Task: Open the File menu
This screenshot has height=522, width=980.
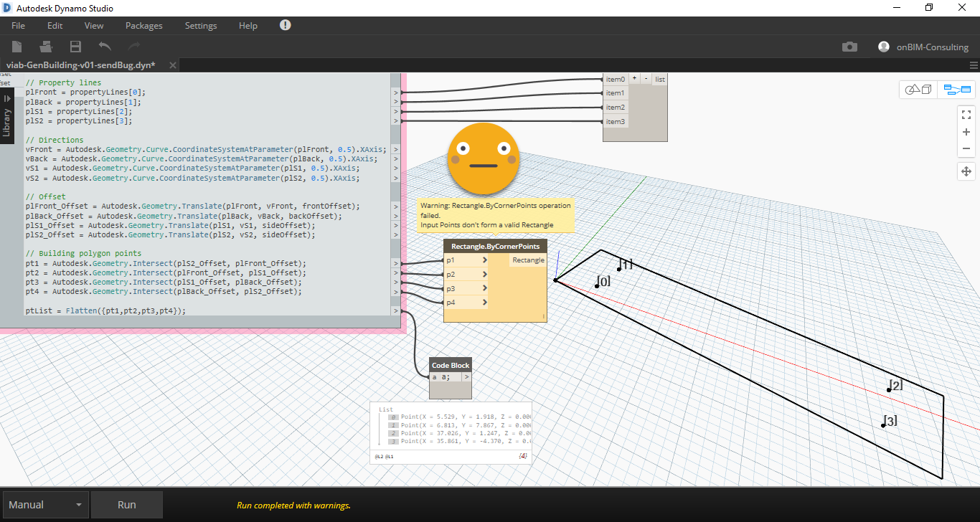Action: tap(18, 25)
